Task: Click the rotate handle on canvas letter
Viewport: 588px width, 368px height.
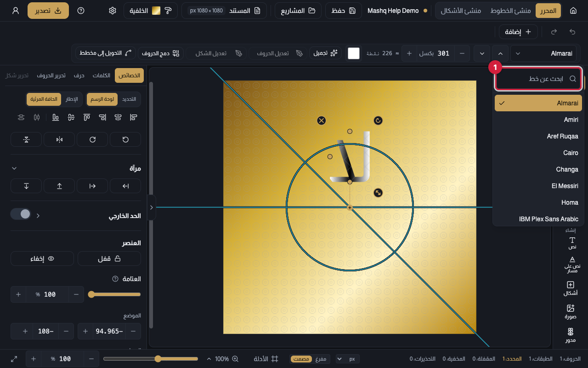Action: point(378,121)
